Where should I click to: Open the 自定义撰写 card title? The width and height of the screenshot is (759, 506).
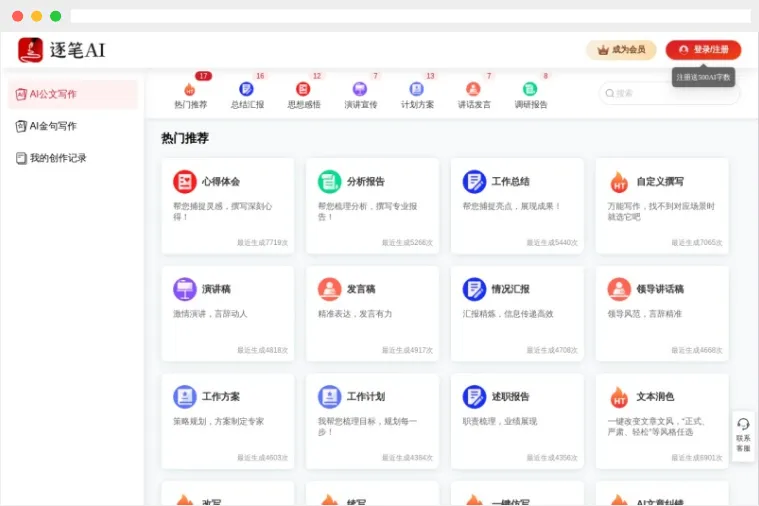660,182
